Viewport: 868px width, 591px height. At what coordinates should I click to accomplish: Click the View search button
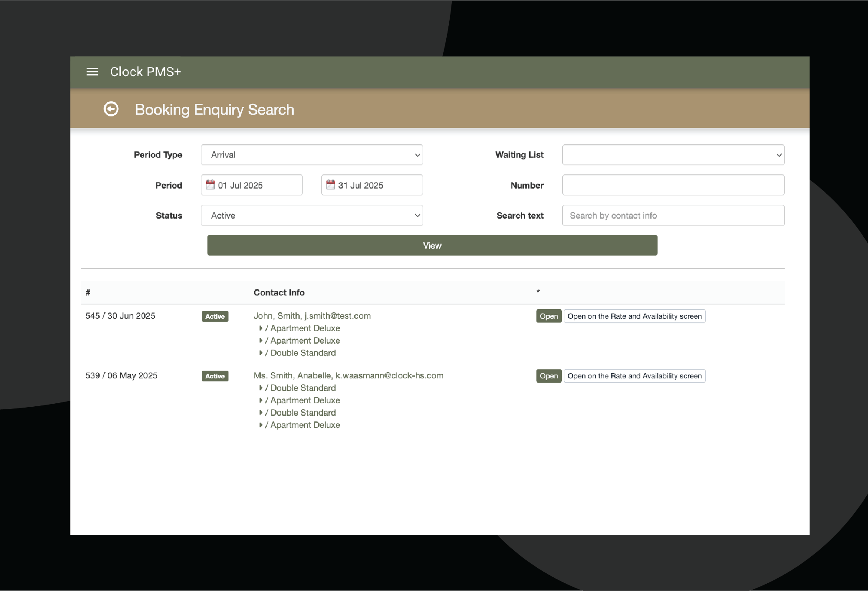tap(432, 245)
